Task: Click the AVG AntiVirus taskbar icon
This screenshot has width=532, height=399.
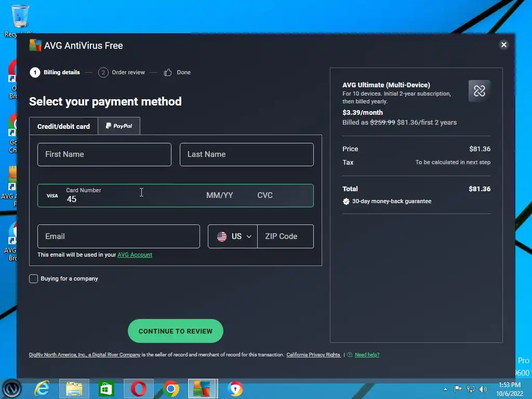Action: [x=202, y=389]
